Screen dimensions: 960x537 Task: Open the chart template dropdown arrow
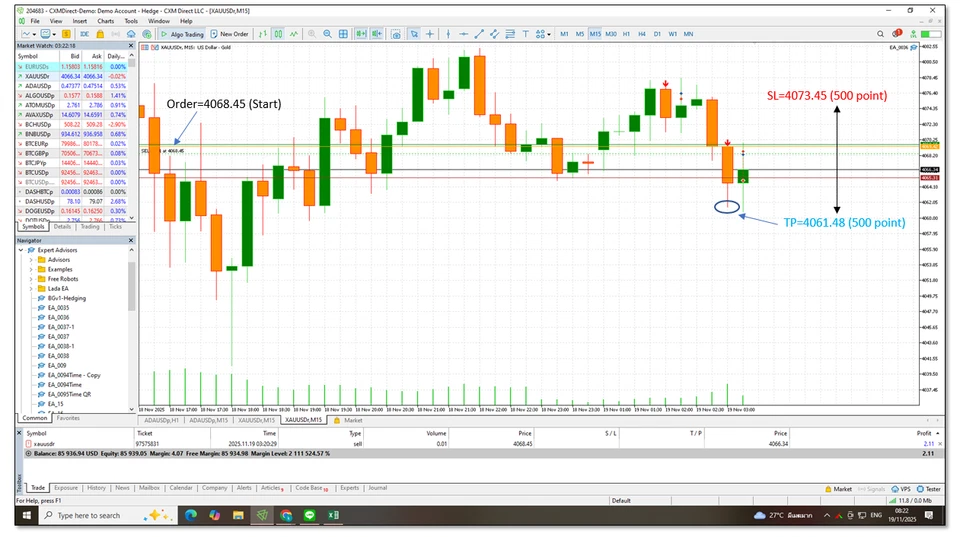pos(54,35)
